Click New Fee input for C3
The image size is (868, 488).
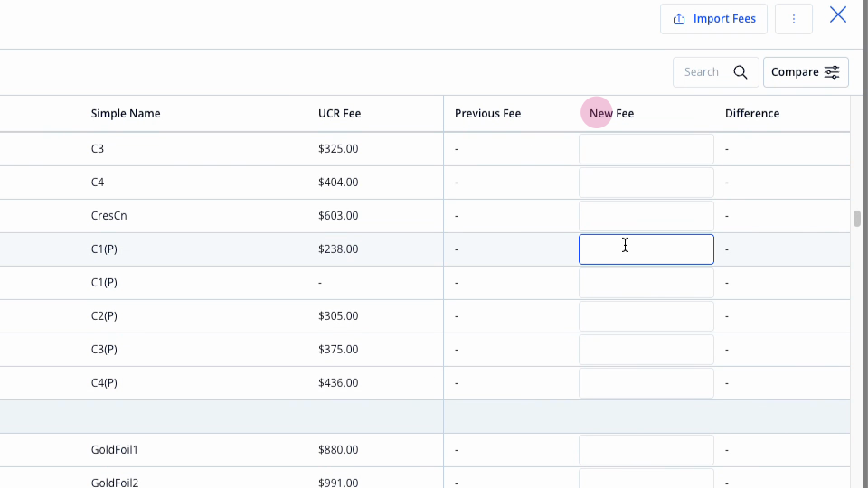tap(646, 149)
